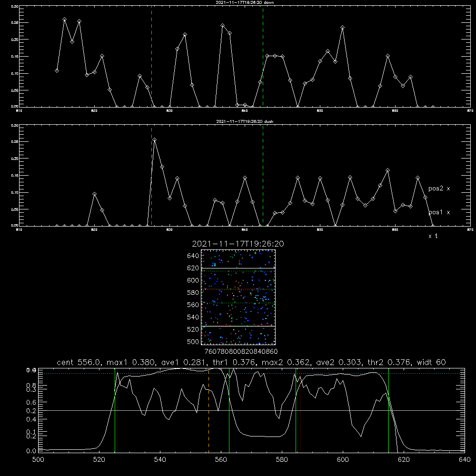Click the '760780800820840860' axis text under image

pyautogui.click(x=241, y=352)
